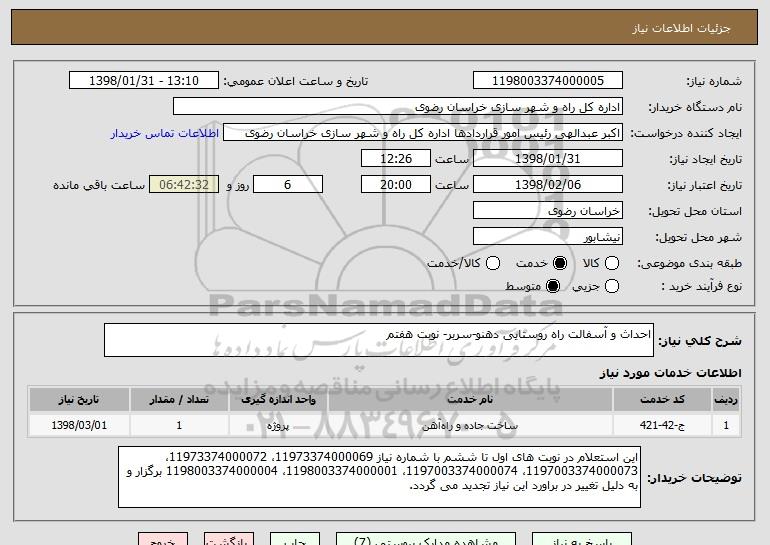This screenshot has height=545, width=770.
Task: Click the ایجاد کننده درخواست field
Action: 423,133
